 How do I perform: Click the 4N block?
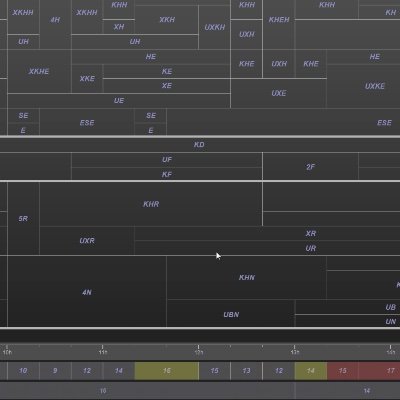point(87,292)
